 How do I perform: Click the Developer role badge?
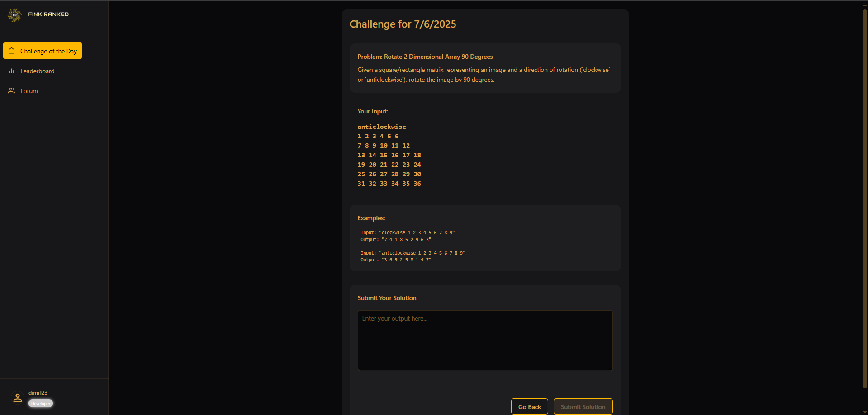point(41,404)
